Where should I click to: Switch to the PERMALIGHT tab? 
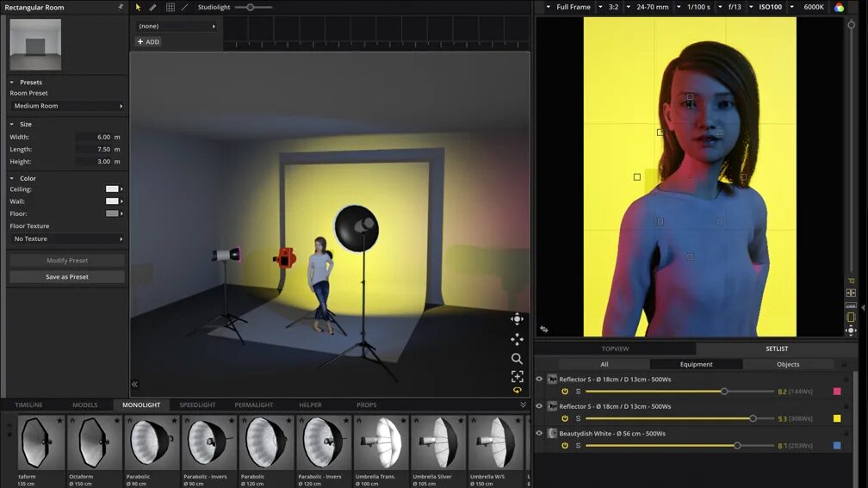coord(253,405)
